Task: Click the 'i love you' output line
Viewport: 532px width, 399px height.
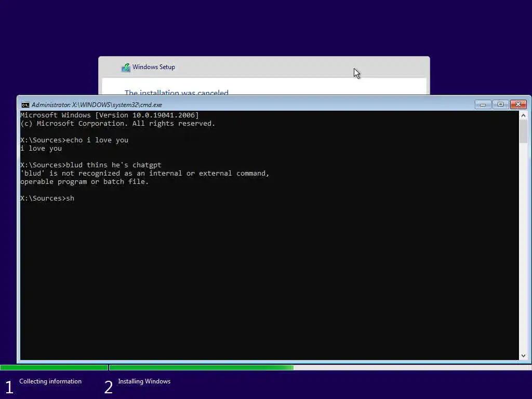Action: pos(41,149)
